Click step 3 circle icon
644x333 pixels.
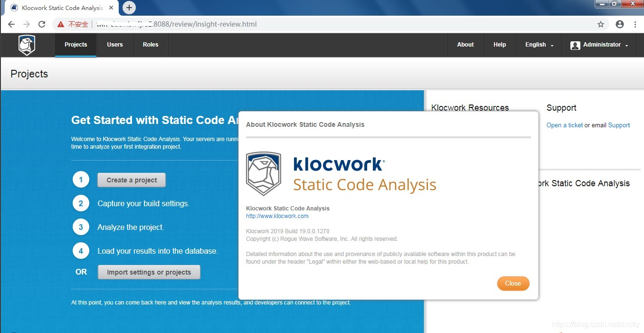[81, 227]
